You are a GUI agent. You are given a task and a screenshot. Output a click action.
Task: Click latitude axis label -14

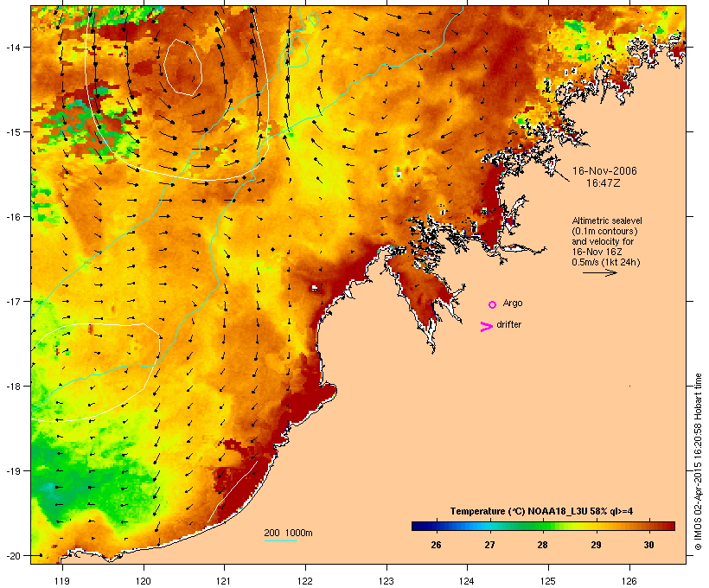coord(12,48)
